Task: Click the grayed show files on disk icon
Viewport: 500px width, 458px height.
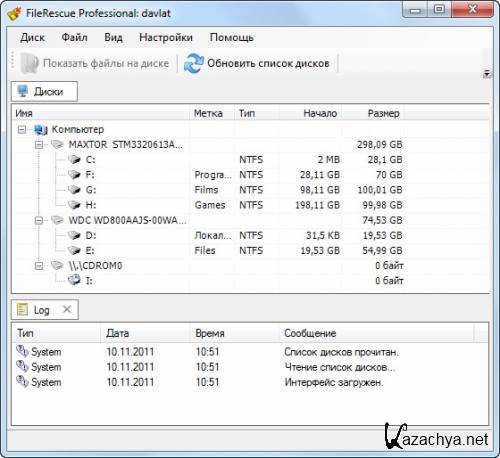Action: pos(29,63)
